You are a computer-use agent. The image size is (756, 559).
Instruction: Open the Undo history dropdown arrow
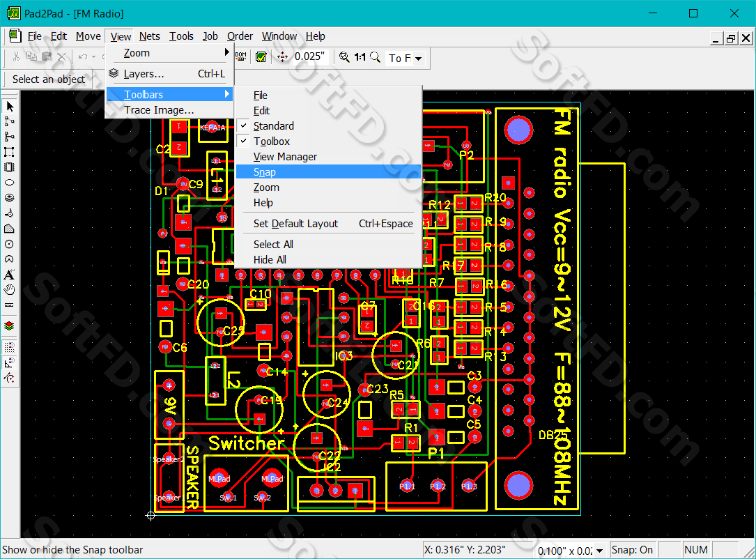pos(93,57)
